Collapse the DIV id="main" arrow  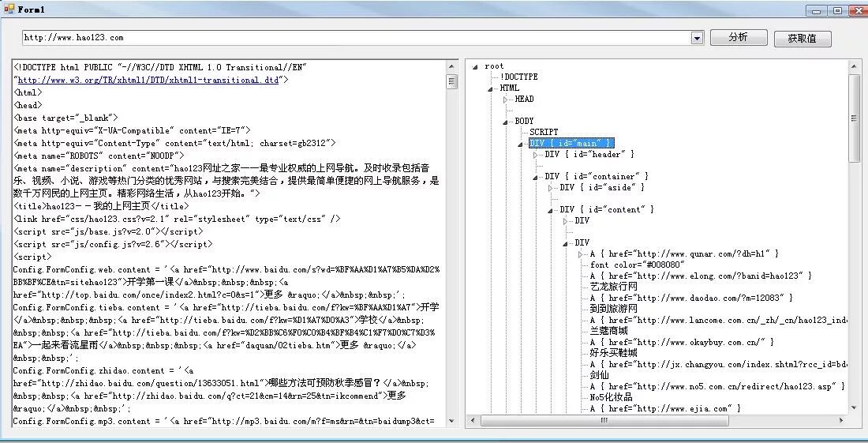(520, 145)
